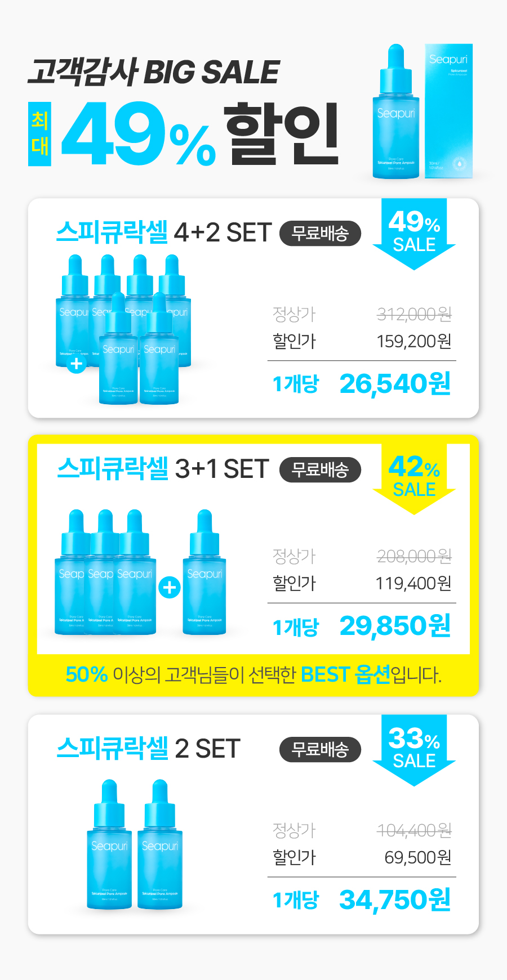Image resolution: width=507 pixels, height=980 pixels.
Task: Click the 무료배송 badge on 3+1 SET
Action: click(320, 470)
